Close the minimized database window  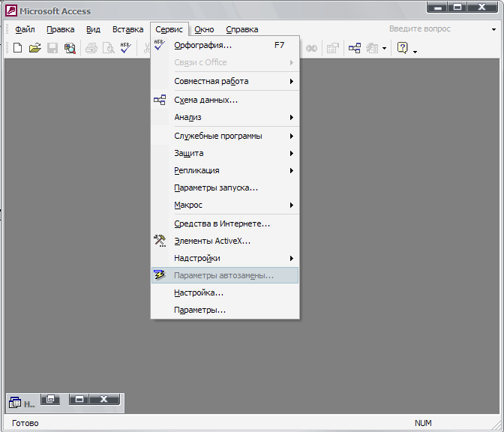tap(104, 399)
